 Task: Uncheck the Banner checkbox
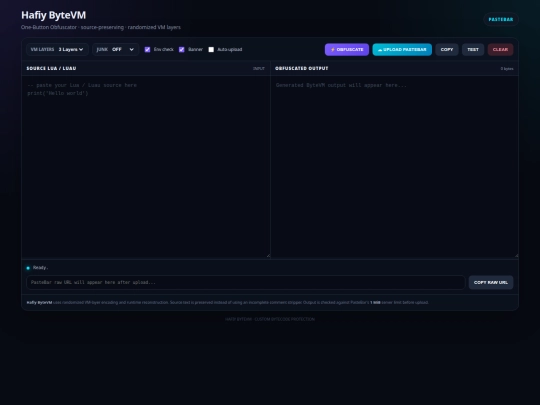(x=181, y=50)
